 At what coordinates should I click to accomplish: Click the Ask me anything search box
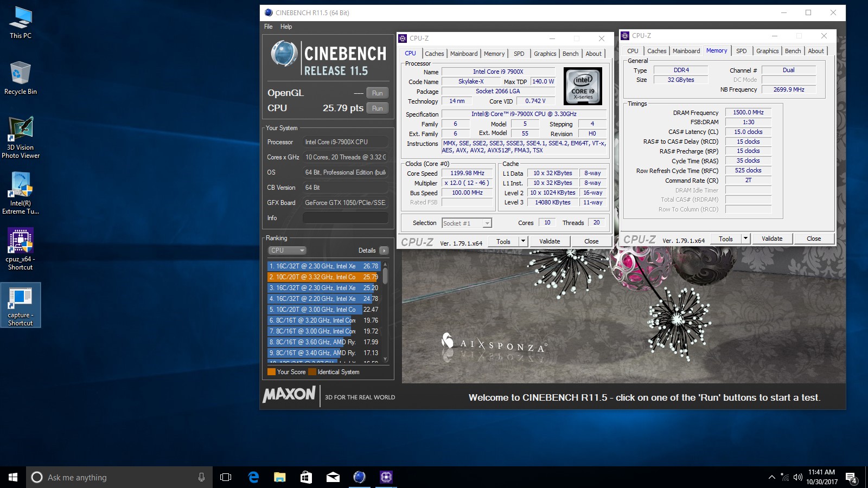(119, 477)
